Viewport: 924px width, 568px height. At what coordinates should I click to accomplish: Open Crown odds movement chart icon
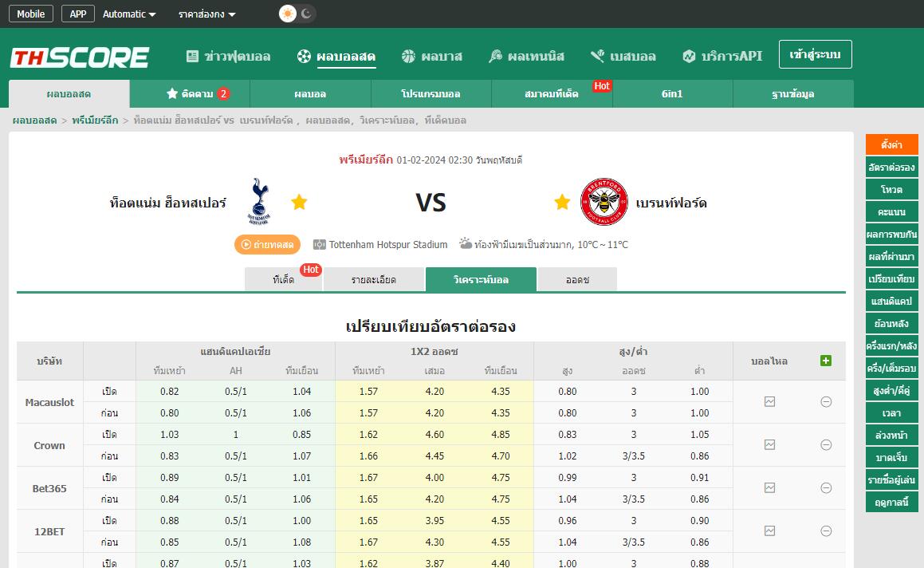[x=769, y=444]
